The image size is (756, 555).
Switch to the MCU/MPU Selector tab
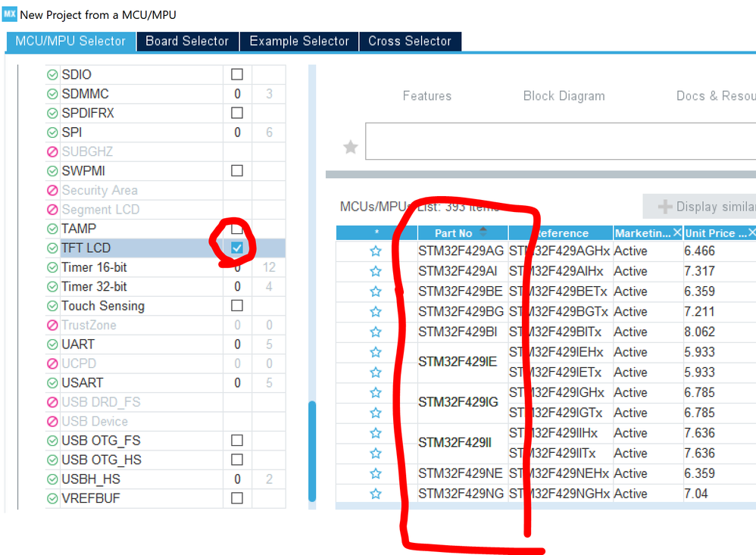coord(70,42)
